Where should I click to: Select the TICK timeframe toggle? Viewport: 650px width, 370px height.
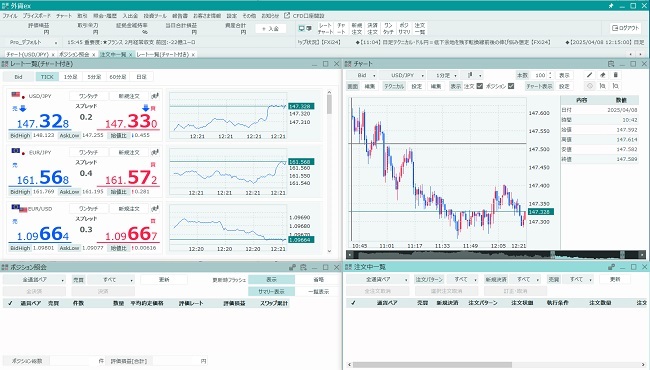pos(47,77)
